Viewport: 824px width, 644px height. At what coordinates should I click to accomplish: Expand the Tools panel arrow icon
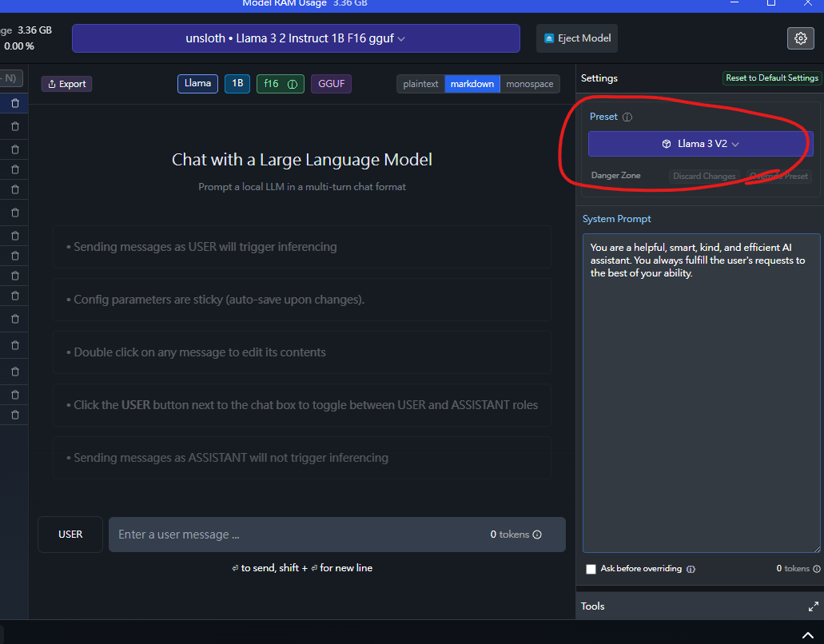tap(813, 606)
